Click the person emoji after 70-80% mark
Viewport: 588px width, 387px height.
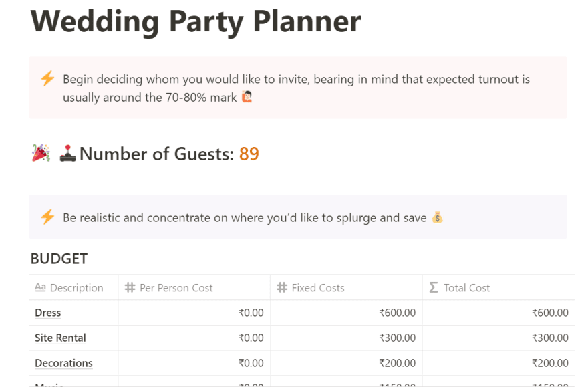tap(247, 97)
